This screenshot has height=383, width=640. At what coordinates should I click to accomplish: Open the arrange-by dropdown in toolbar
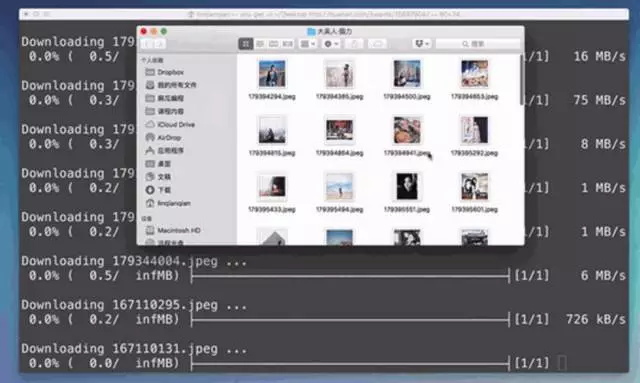(x=308, y=44)
